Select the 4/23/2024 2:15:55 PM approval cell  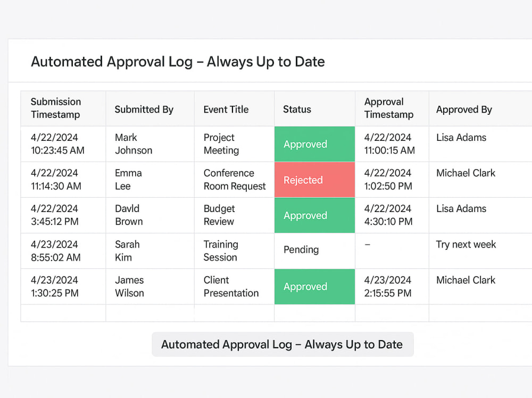[x=392, y=286]
